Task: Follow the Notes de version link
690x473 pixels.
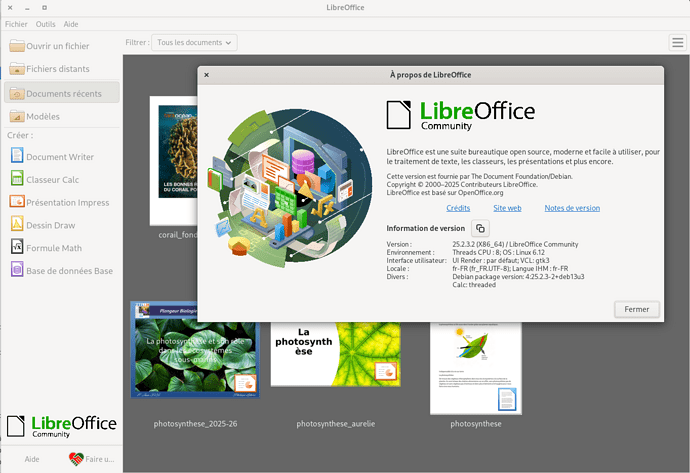Action: (x=572, y=208)
